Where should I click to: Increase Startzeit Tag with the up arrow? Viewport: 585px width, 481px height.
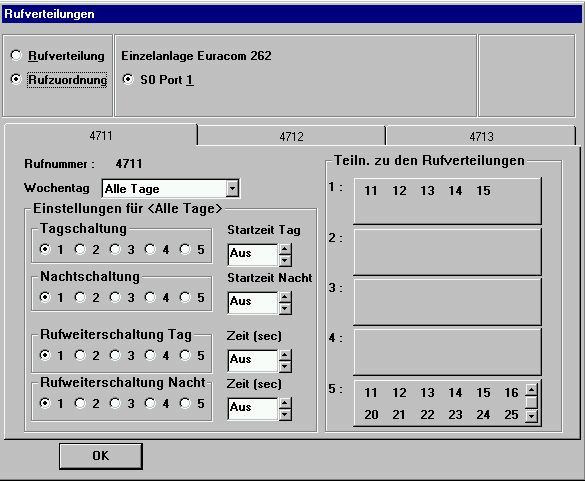pyautogui.click(x=285, y=249)
